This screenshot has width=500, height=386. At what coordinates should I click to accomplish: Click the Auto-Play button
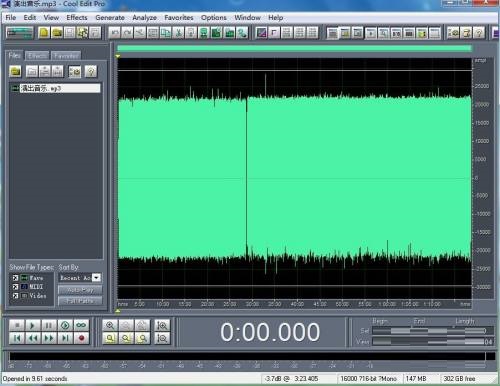pos(80,290)
